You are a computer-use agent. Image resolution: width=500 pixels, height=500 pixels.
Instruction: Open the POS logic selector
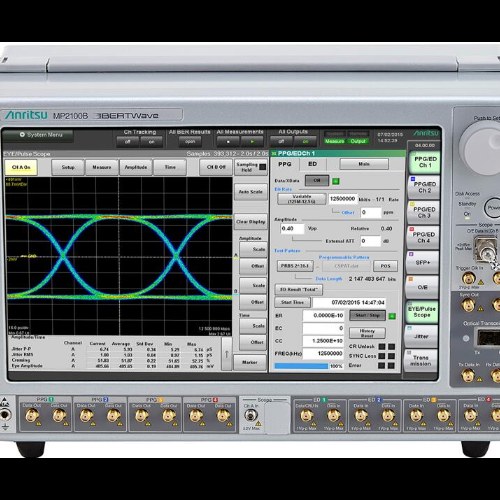[x=385, y=266]
